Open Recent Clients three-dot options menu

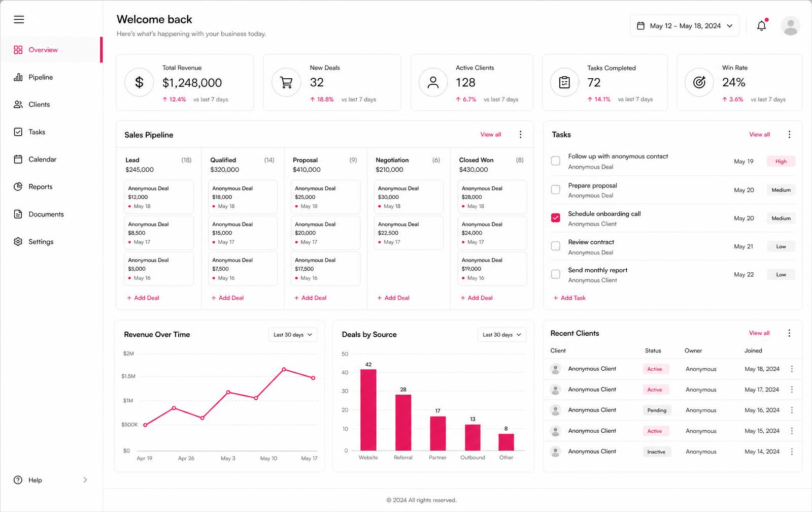click(x=789, y=333)
